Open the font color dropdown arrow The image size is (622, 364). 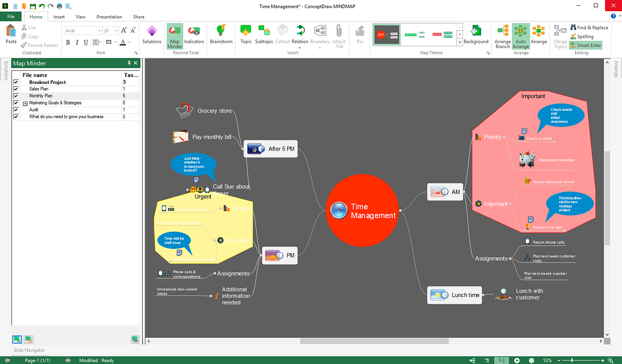[130, 42]
